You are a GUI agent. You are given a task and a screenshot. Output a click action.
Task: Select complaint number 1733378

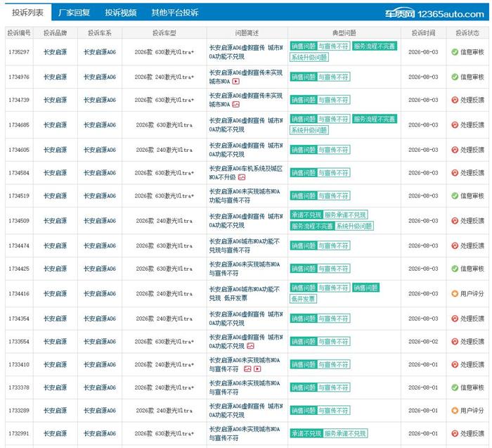19,388
